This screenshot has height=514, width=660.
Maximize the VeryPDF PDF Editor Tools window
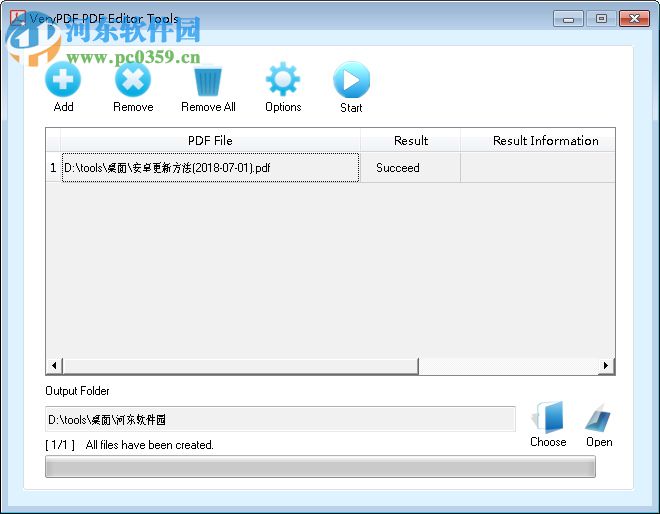click(601, 19)
